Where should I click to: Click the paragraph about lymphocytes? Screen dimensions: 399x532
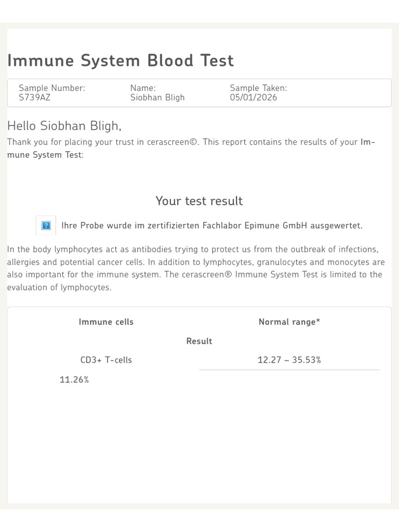click(196, 268)
